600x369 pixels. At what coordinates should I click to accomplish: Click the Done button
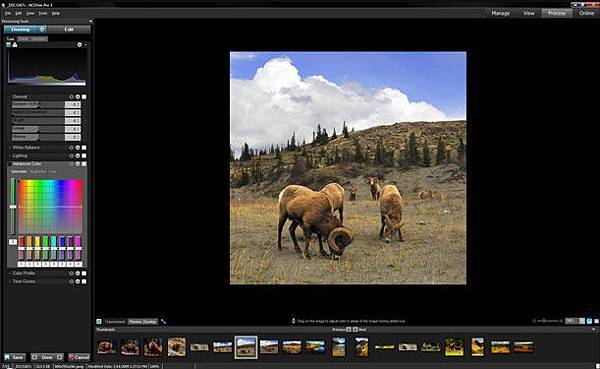pos(47,357)
